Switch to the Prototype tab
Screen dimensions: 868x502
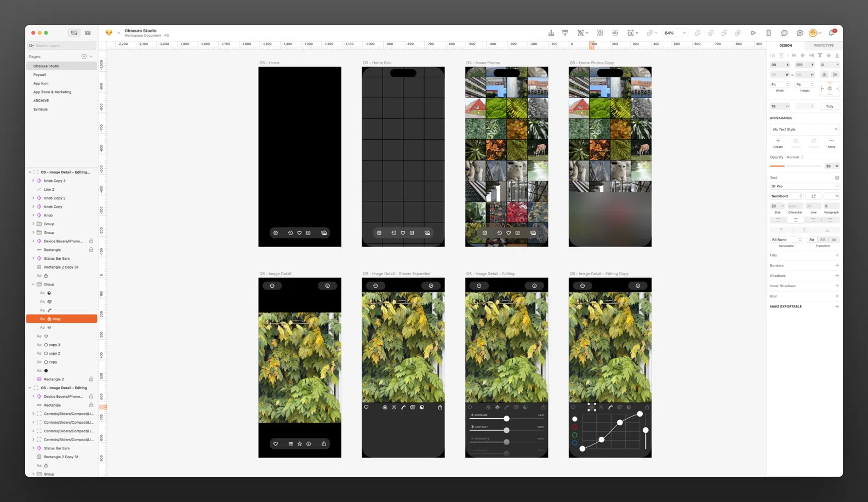(824, 45)
